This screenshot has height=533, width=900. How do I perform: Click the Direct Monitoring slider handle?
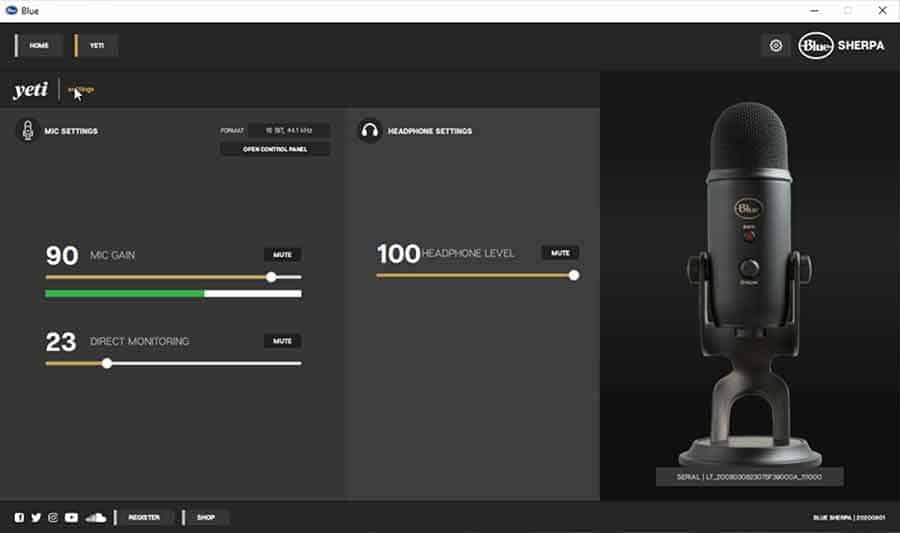[107, 363]
